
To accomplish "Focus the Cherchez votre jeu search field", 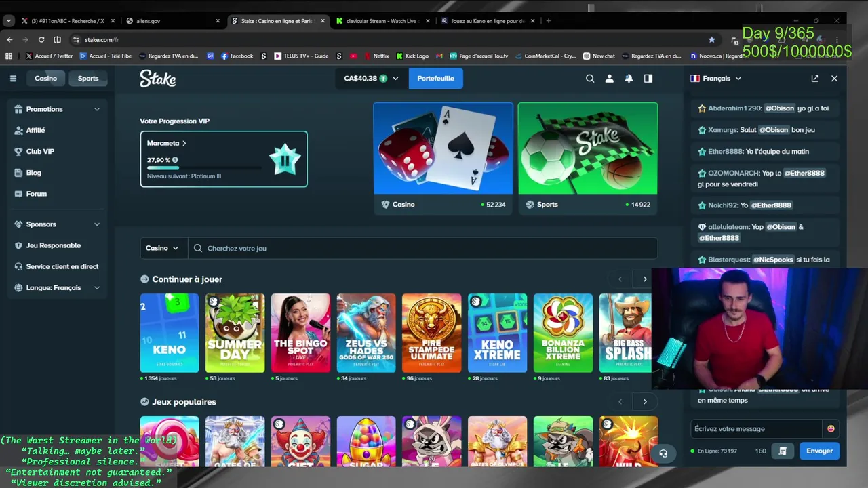I will [x=423, y=249].
